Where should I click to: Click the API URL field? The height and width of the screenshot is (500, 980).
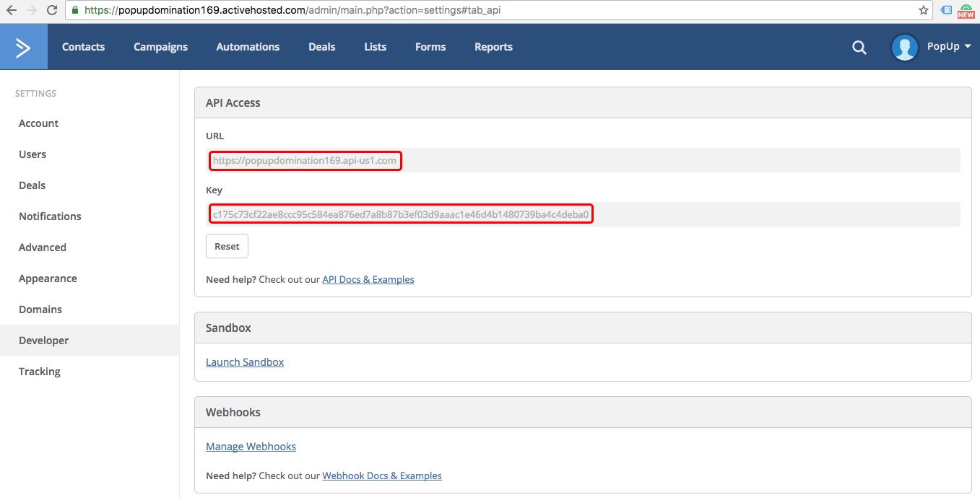pos(583,160)
